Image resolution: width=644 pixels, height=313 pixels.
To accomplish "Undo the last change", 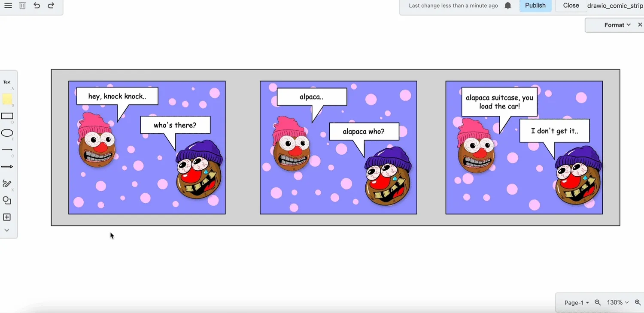I will [x=36, y=6].
